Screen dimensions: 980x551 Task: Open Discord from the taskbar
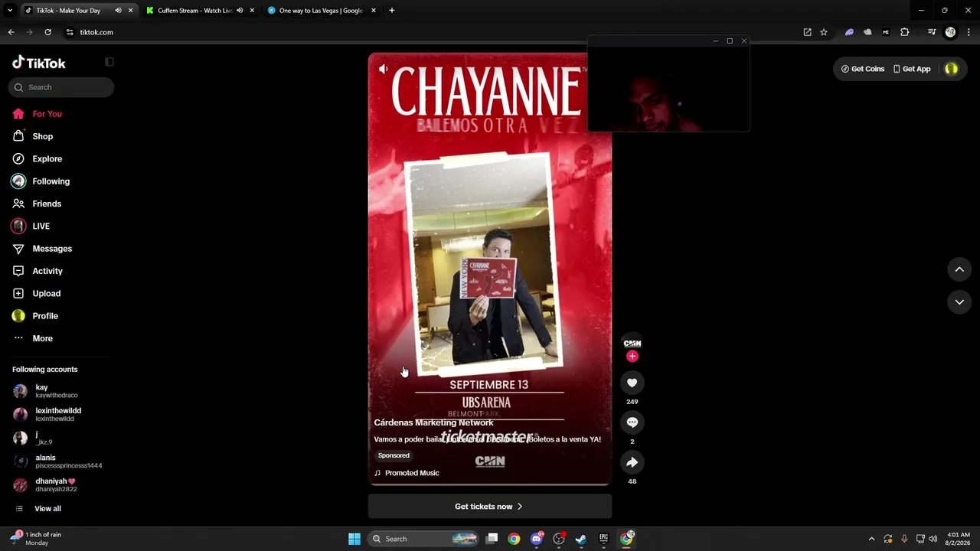pos(537,539)
